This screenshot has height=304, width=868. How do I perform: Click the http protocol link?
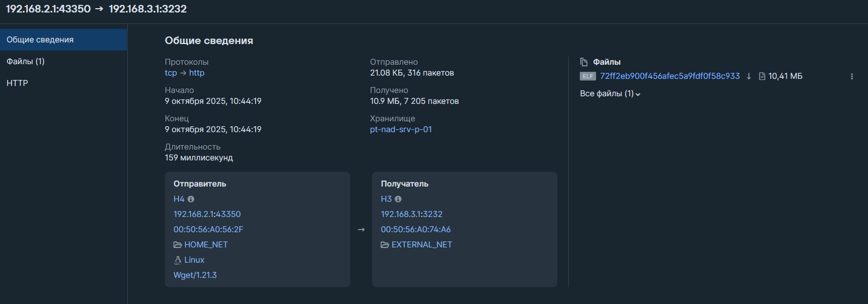pyautogui.click(x=197, y=73)
